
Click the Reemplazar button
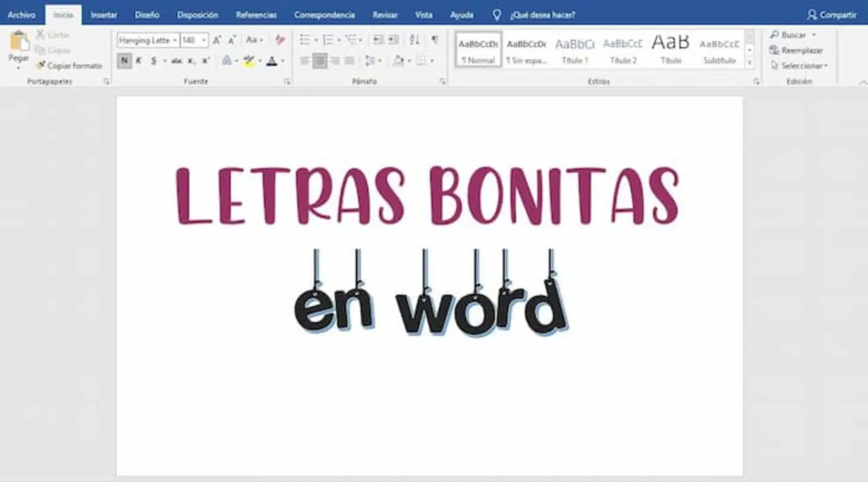tap(797, 51)
